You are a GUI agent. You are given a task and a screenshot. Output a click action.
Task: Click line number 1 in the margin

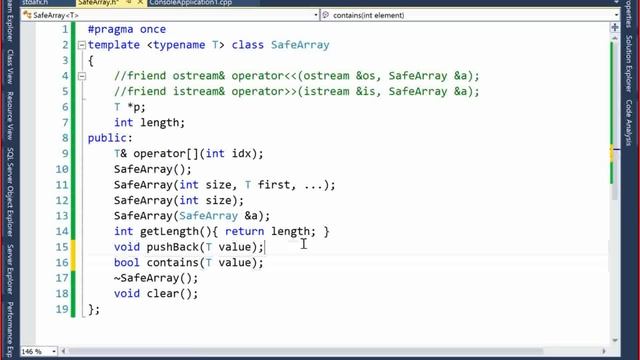(x=65, y=29)
